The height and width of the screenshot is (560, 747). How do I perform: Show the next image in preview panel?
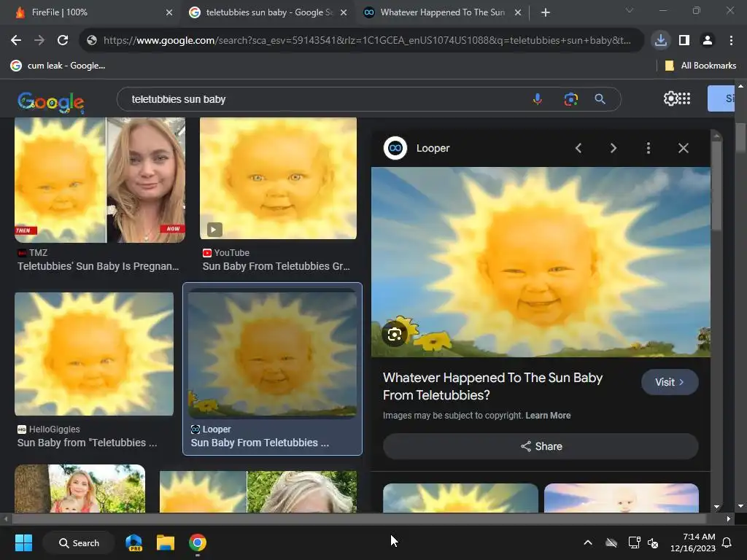click(x=613, y=148)
